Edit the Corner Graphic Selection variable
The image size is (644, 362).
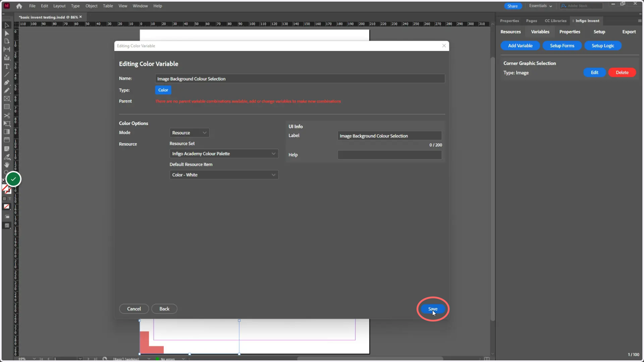pyautogui.click(x=595, y=72)
